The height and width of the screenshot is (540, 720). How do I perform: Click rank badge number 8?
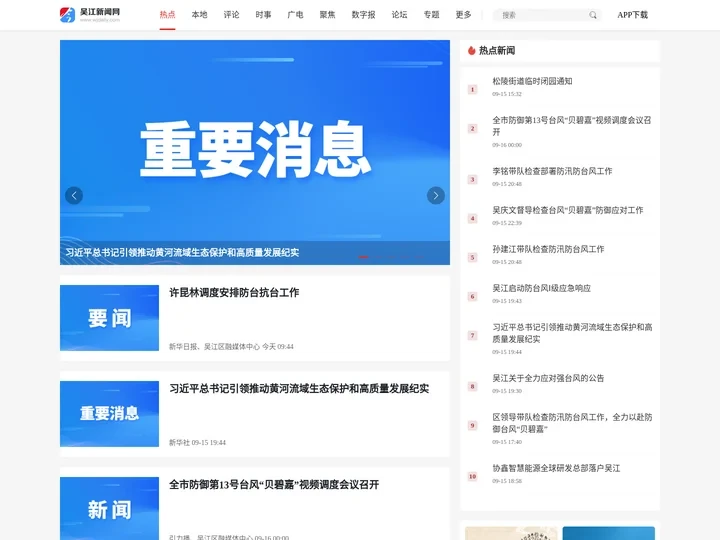coord(472,387)
